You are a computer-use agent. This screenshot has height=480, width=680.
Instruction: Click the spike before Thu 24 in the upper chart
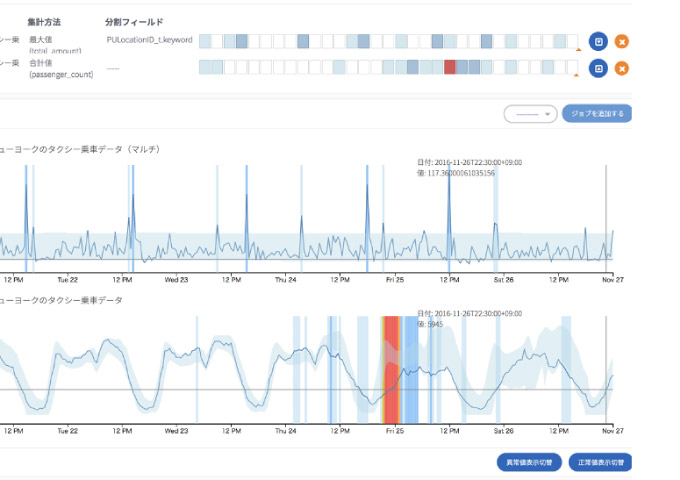click(246, 219)
